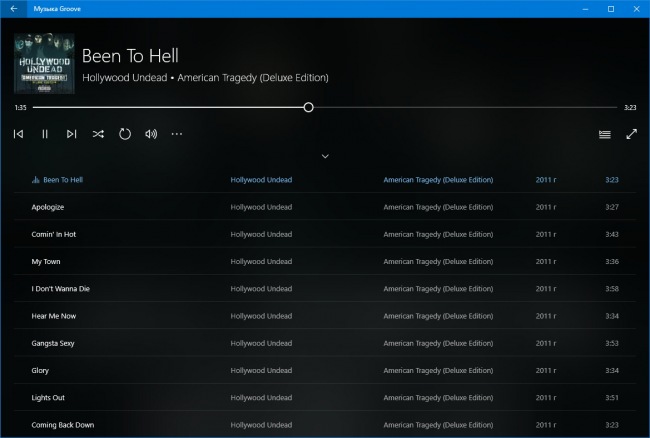The height and width of the screenshot is (438, 650).
Task: Maximize the Groove Music window
Action: pos(611,9)
